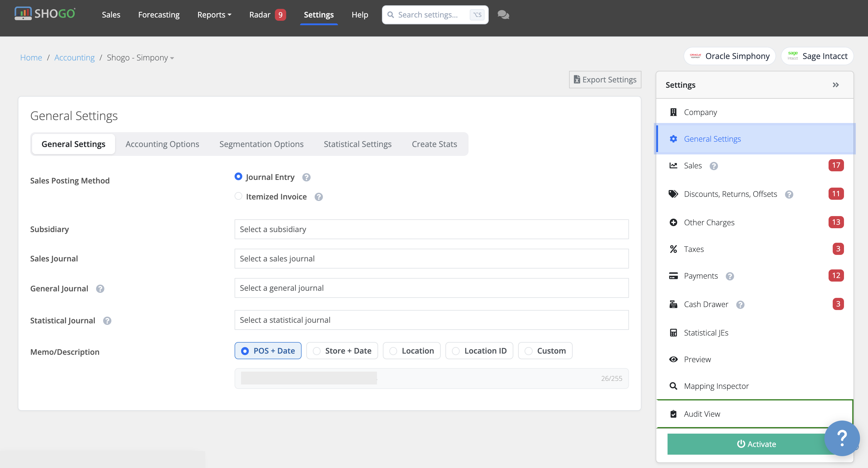Viewport: 868px width, 468px height.
Task: Choose POS + Date memo option
Action: pyautogui.click(x=268, y=351)
